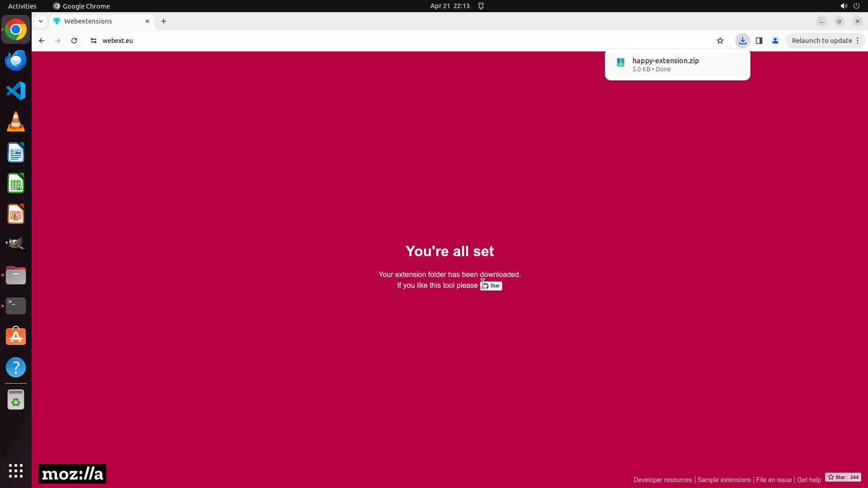
Task: View site information icon beside URL
Action: tap(94, 41)
